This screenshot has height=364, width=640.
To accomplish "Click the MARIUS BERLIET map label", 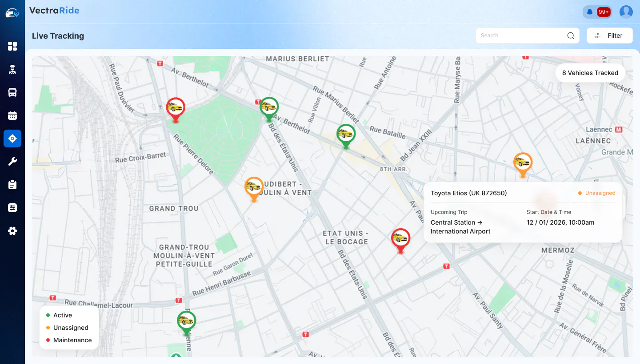I will coord(297,59).
